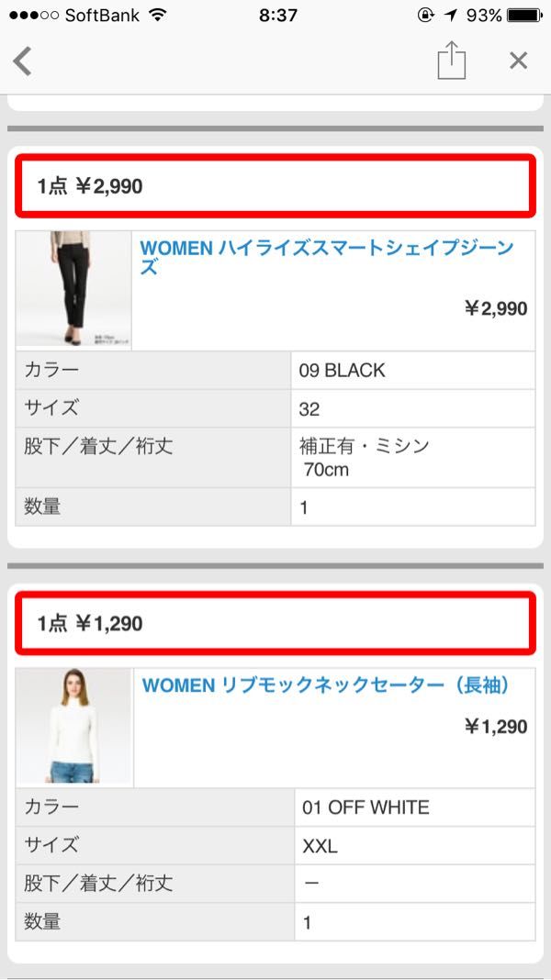Tap the rotation lock status icon

(425, 15)
